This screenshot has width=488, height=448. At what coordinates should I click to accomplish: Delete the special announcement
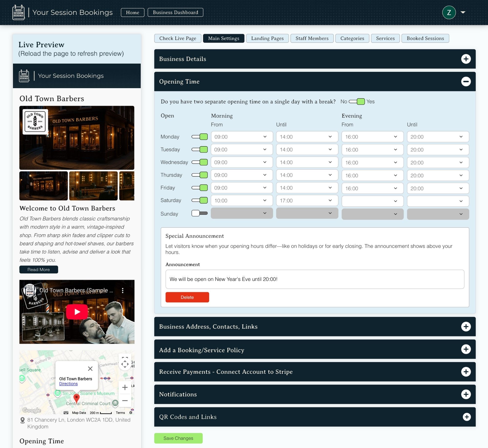pyautogui.click(x=187, y=297)
